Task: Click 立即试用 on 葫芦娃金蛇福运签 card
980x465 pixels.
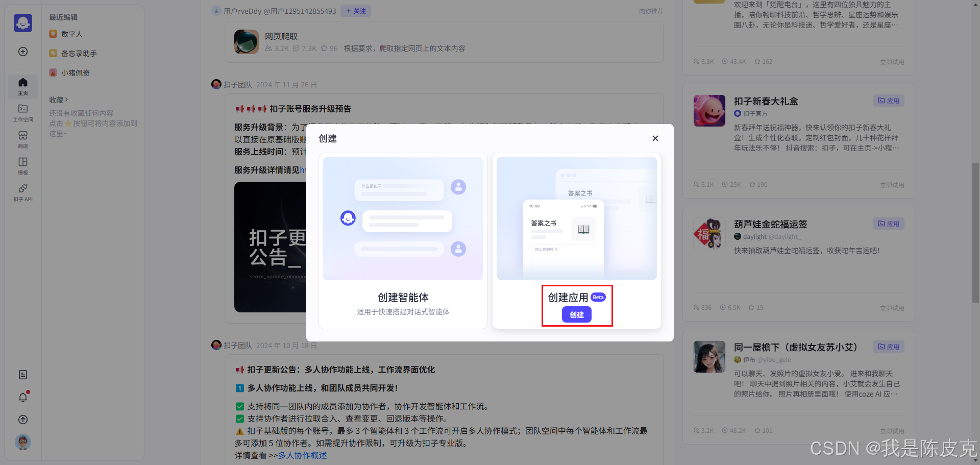Action: (892, 308)
